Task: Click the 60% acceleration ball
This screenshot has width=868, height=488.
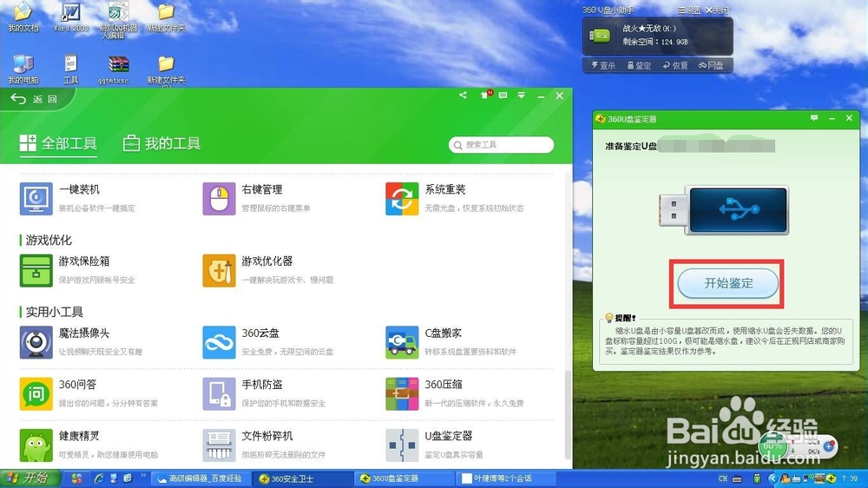Action: click(773, 446)
